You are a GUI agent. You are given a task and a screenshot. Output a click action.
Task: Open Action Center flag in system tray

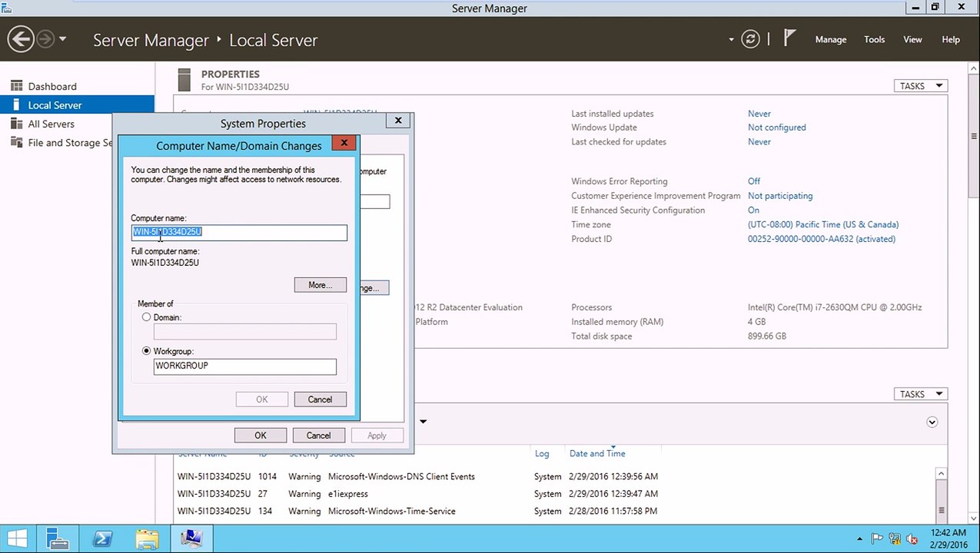[x=877, y=538]
